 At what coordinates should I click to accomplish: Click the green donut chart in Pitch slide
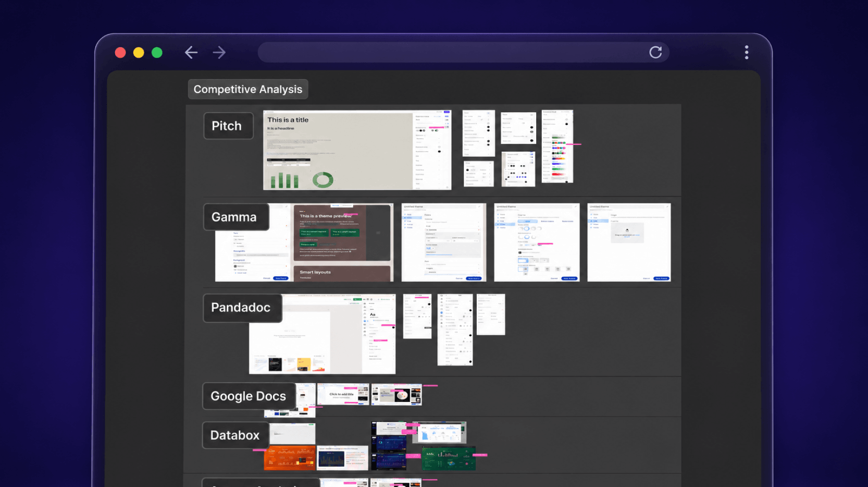tap(323, 180)
